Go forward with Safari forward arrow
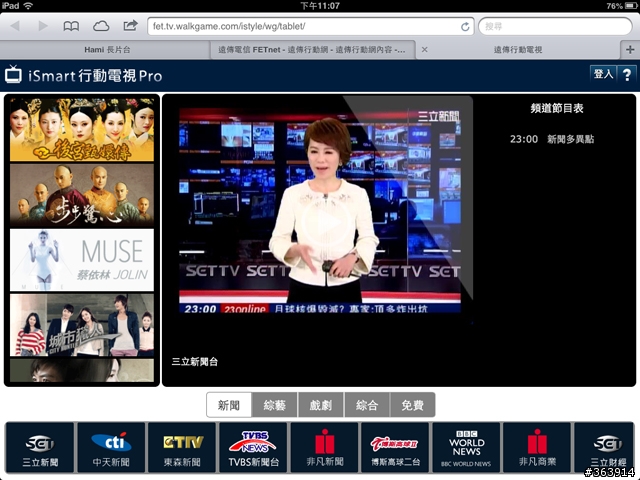This screenshot has height=480, width=640. 43,26
